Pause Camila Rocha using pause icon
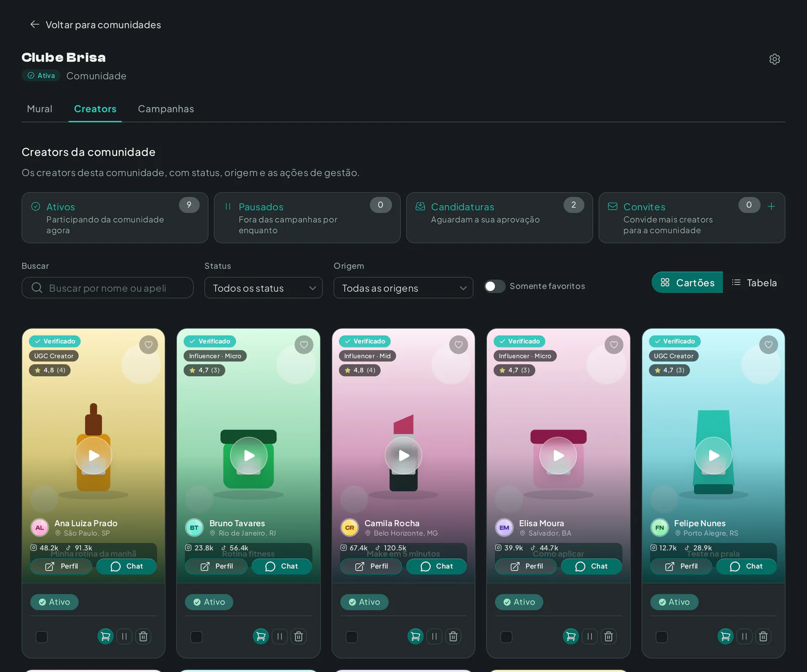807x672 pixels. [x=435, y=636]
